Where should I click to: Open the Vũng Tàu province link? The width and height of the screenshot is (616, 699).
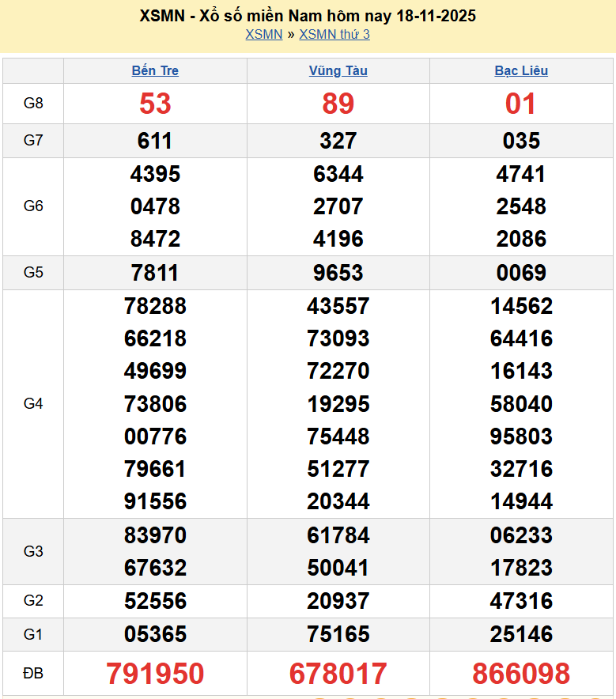pos(338,70)
